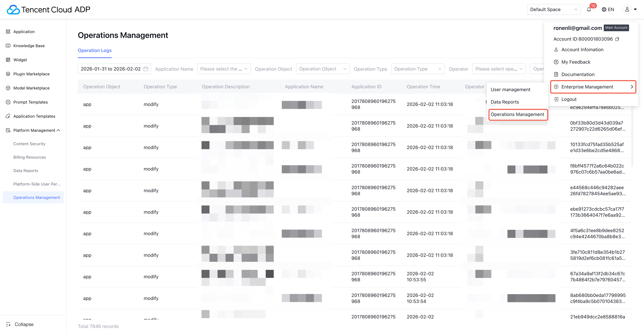
Task: Click the calendar icon in date range
Action: click(146, 69)
